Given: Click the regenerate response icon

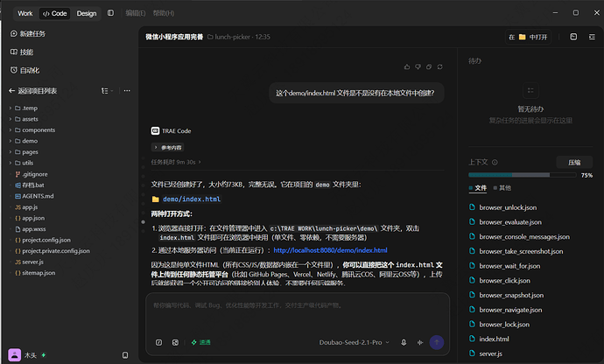Looking at the screenshot, I should pyautogui.click(x=440, y=67).
